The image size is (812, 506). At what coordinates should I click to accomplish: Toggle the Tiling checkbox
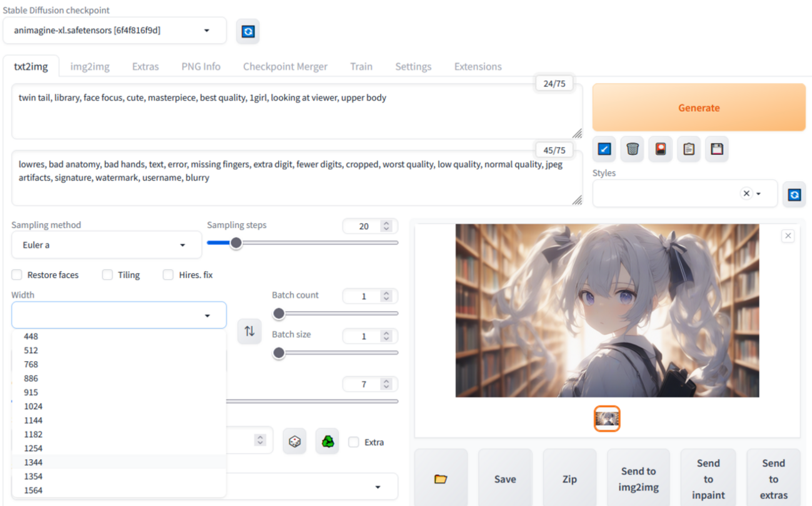[x=108, y=275]
